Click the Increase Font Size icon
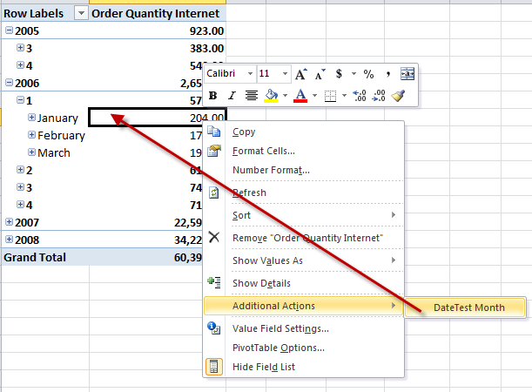Image resolution: width=532 pixels, height=392 pixels. [301, 75]
